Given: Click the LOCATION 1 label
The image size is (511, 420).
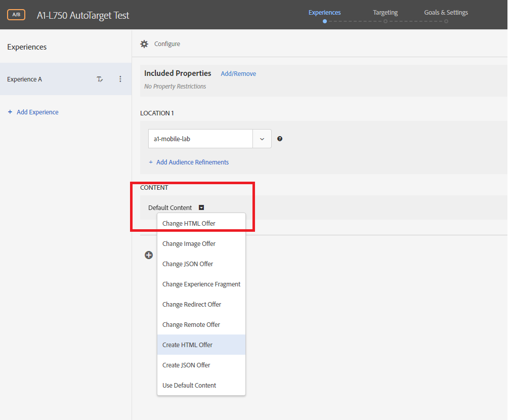Looking at the screenshot, I should pos(157,113).
